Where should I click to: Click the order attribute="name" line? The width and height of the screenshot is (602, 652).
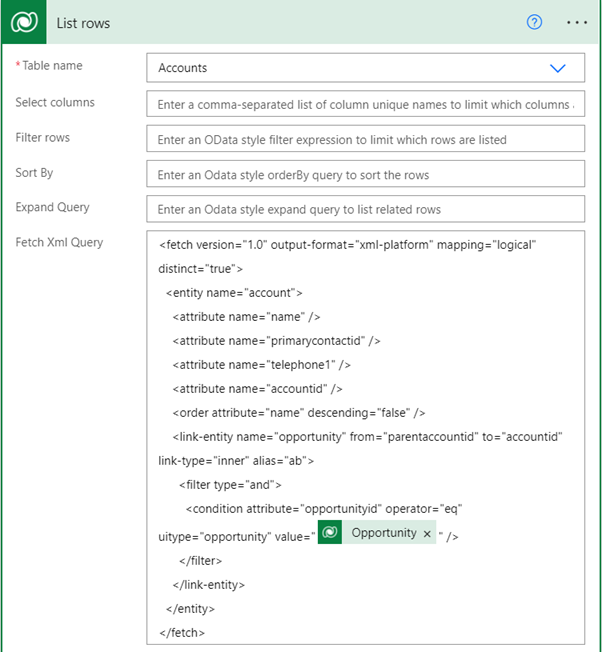(299, 413)
